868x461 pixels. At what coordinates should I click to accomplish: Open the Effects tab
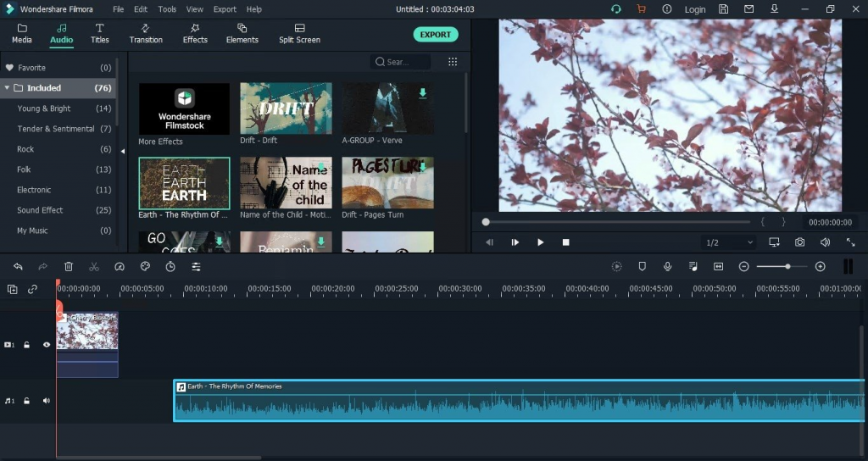click(x=195, y=33)
